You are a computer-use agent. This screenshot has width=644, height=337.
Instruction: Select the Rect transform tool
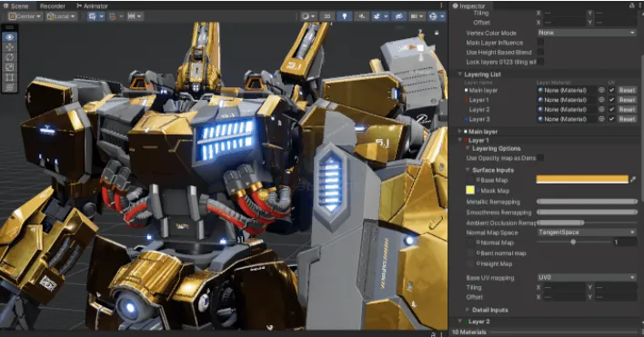tap(10, 77)
